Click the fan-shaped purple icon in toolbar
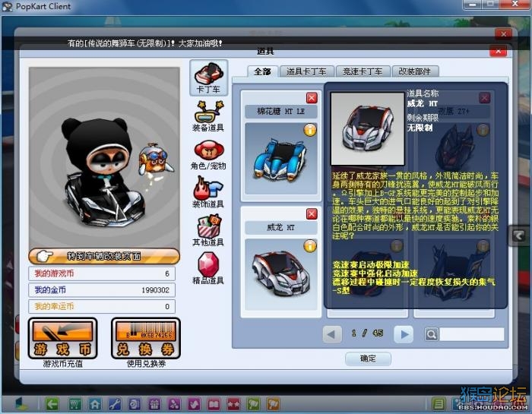 point(174,404)
